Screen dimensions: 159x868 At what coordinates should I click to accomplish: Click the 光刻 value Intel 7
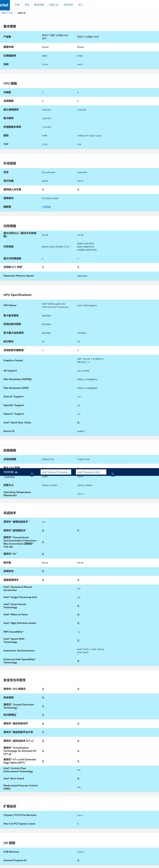click(80, 64)
